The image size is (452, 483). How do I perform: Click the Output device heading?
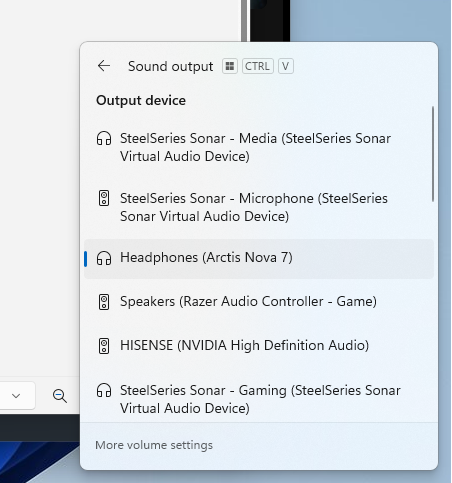point(141,101)
